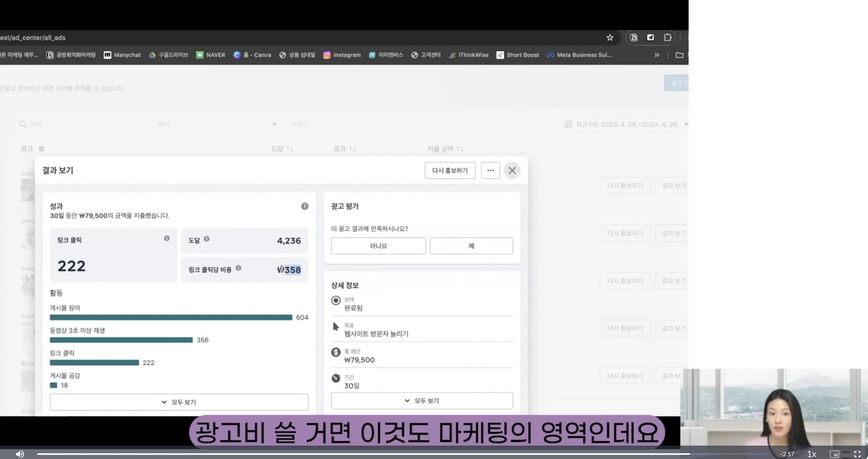Screen dimensions: 868x459
Task: Click the 목표 cursor icon
Action: tap(335, 327)
